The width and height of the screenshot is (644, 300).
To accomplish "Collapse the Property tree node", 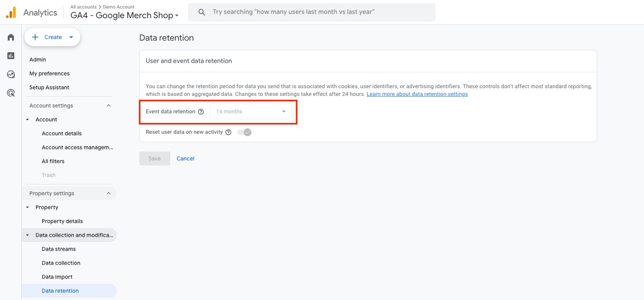I will pyautogui.click(x=27, y=207).
